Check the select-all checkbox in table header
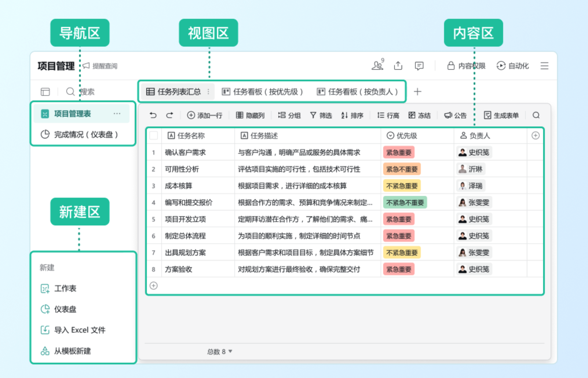588x378 pixels. [x=154, y=135]
